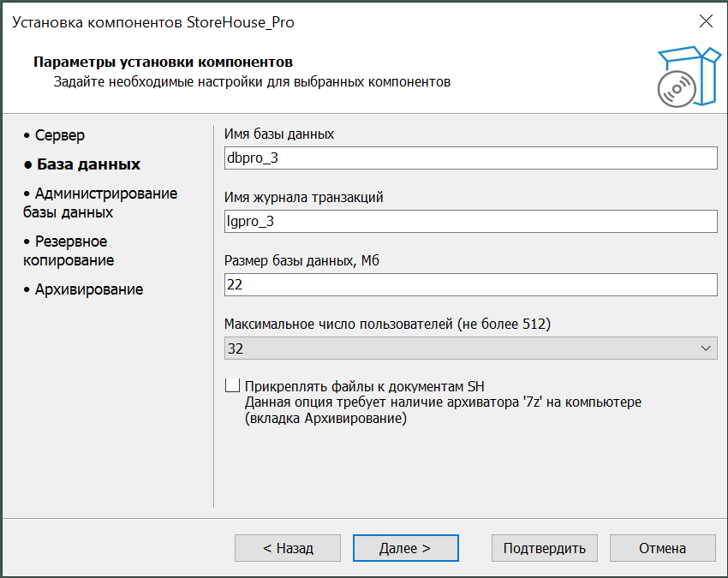Enable the 'Прикреплять файлы к документам SH' checkbox

coord(232,385)
